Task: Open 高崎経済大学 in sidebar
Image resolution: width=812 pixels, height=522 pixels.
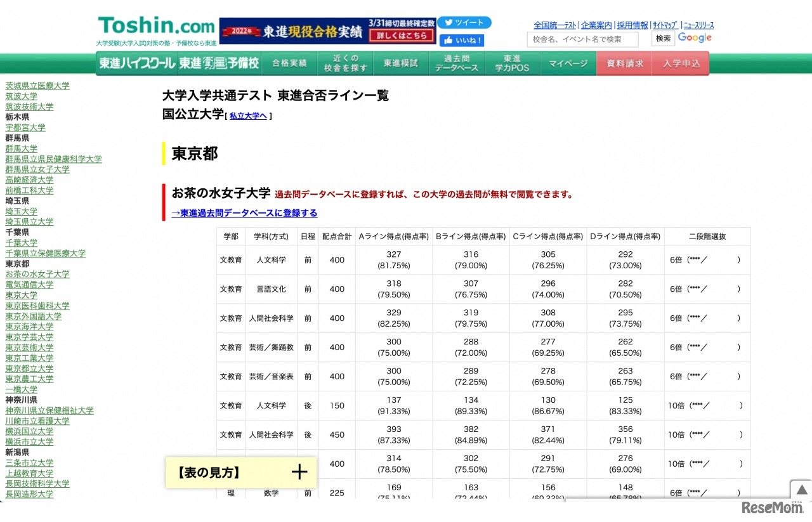Action: click(29, 180)
